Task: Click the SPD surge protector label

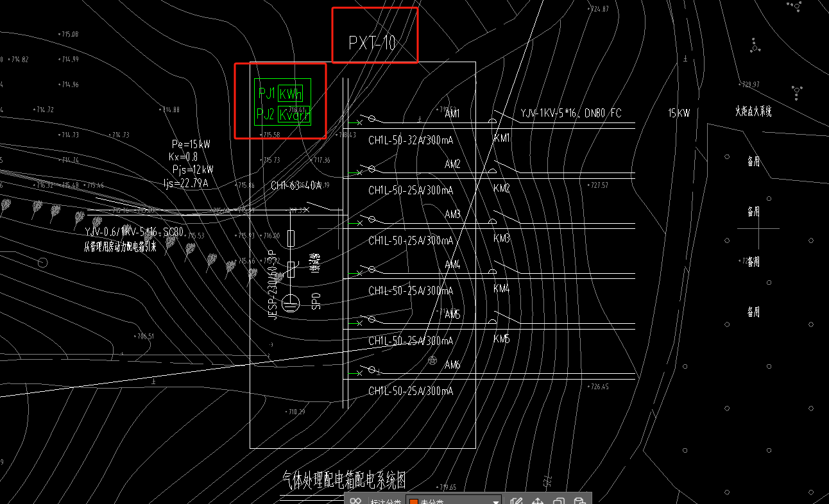Action: pos(316,301)
